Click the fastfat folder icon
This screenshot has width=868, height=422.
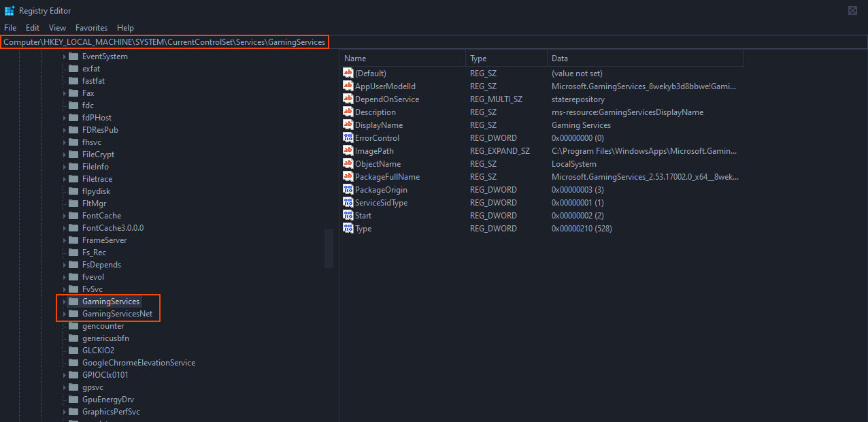(x=73, y=81)
